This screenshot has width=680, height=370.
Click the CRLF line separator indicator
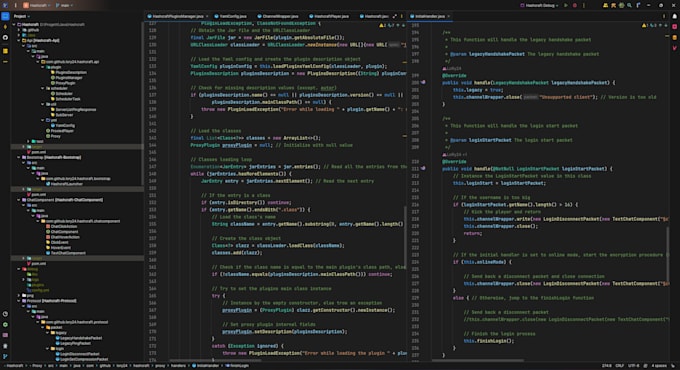pos(619,366)
